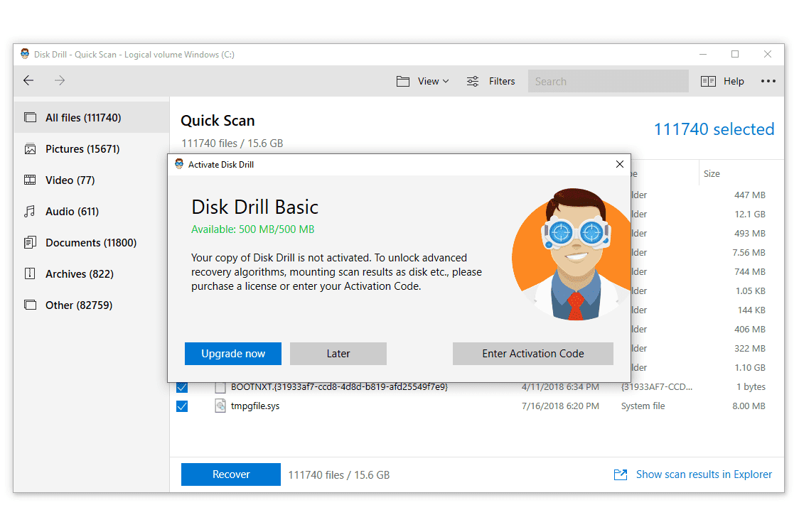Viewport: 799px width, 532px height.
Task: Click the 111740 selected text
Action: (714, 129)
